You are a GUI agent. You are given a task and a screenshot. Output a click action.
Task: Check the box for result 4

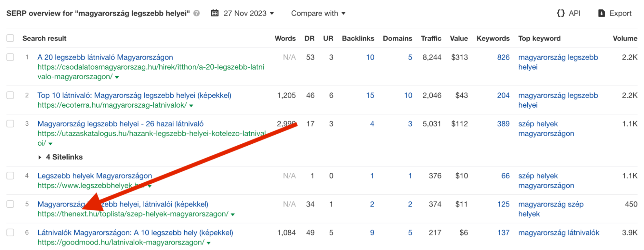point(10,176)
